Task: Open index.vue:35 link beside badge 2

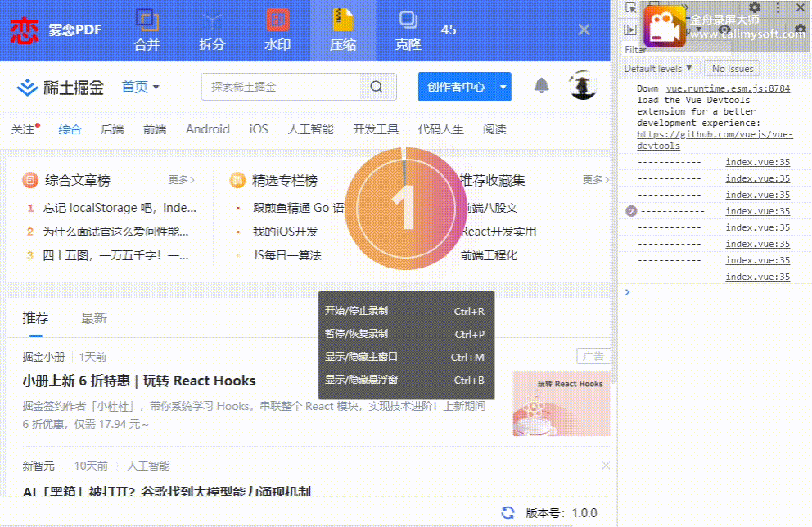Action: click(x=758, y=211)
